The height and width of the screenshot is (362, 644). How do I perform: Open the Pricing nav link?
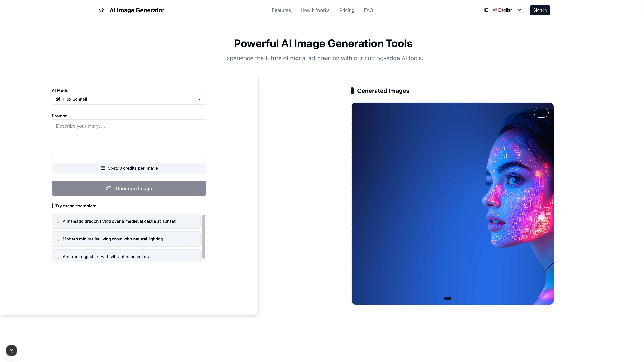point(347,10)
